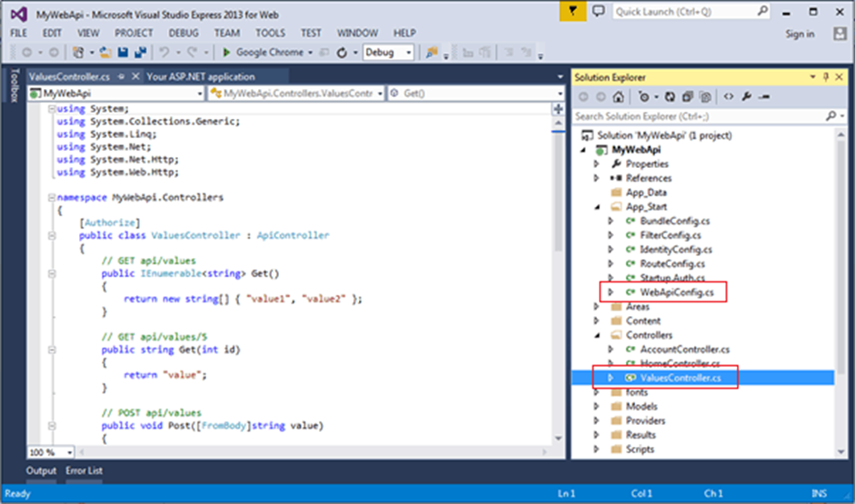Click the Solution Explorer Home icon
This screenshot has height=504, width=855.
[x=618, y=96]
